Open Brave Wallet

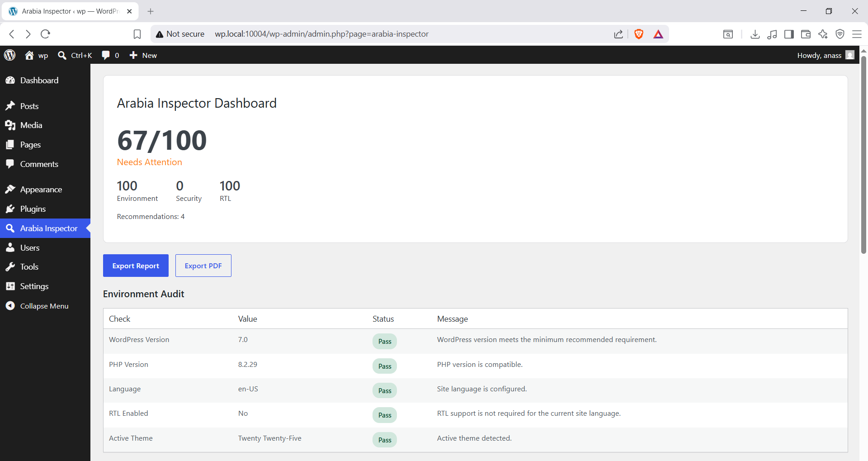[x=806, y=34]
